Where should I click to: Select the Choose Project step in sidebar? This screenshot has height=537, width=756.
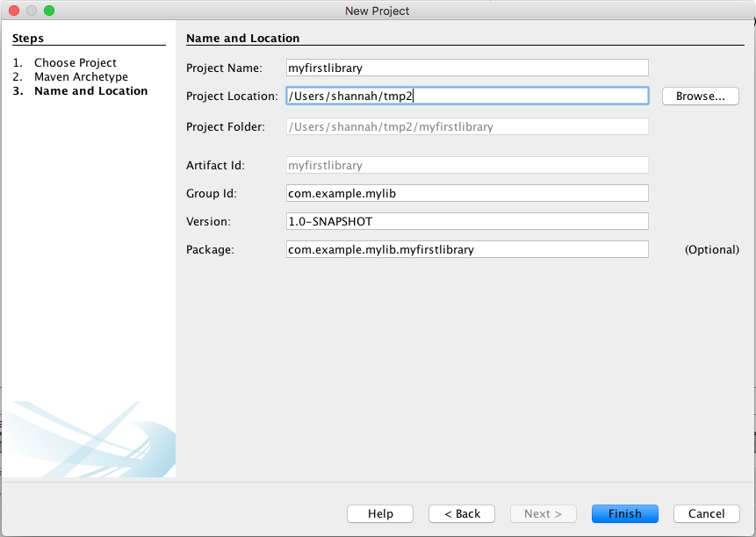pyautogui.click(x=76, y=62)
